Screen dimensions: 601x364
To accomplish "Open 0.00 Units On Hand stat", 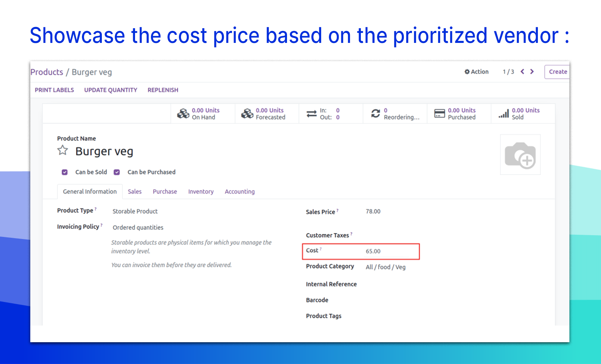I will pyautogui.click(x=203, y=114).
